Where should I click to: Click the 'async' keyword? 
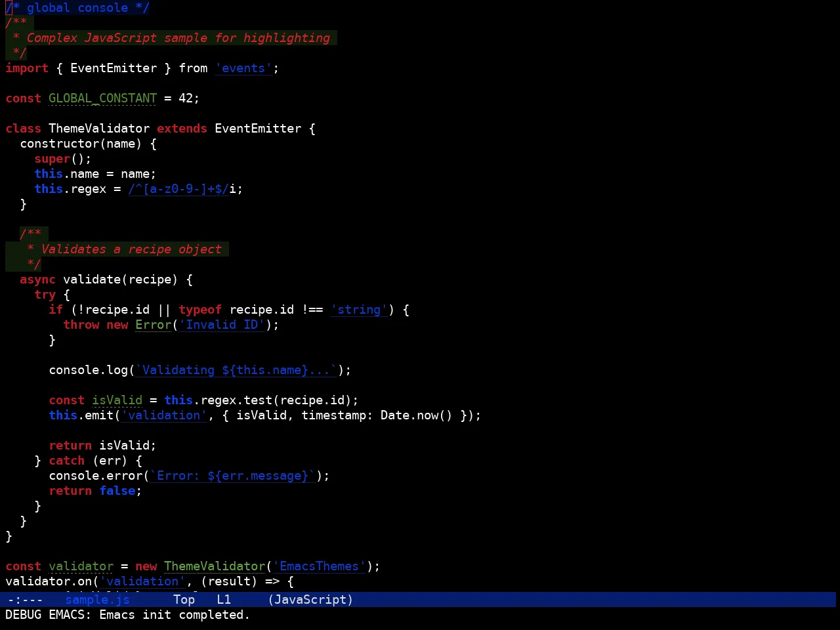tap(37, 280)
